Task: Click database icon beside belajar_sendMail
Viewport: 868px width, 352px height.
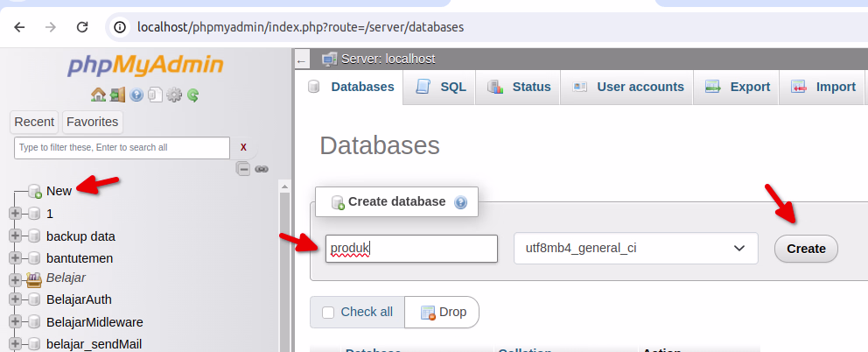Action: (x=34, y=344)
